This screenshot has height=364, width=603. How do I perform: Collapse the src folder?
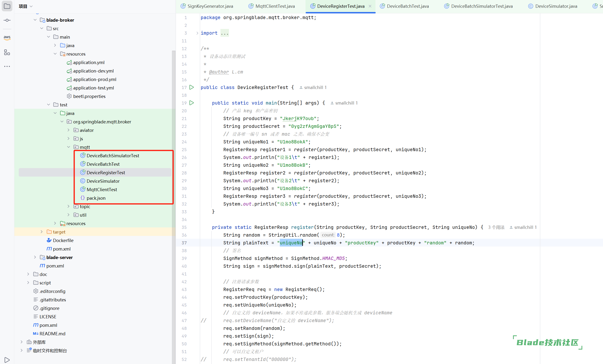[42, 28]
